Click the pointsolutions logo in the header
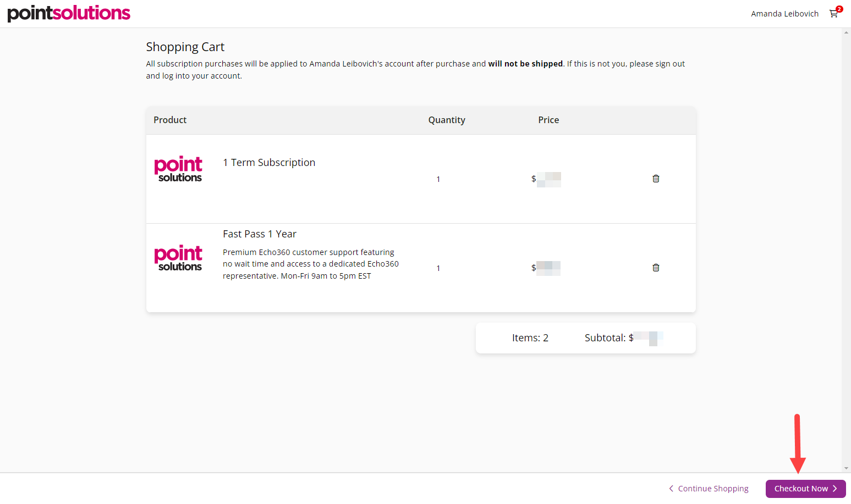The width and height of the screenshot is (851, 504). point(69,13)
